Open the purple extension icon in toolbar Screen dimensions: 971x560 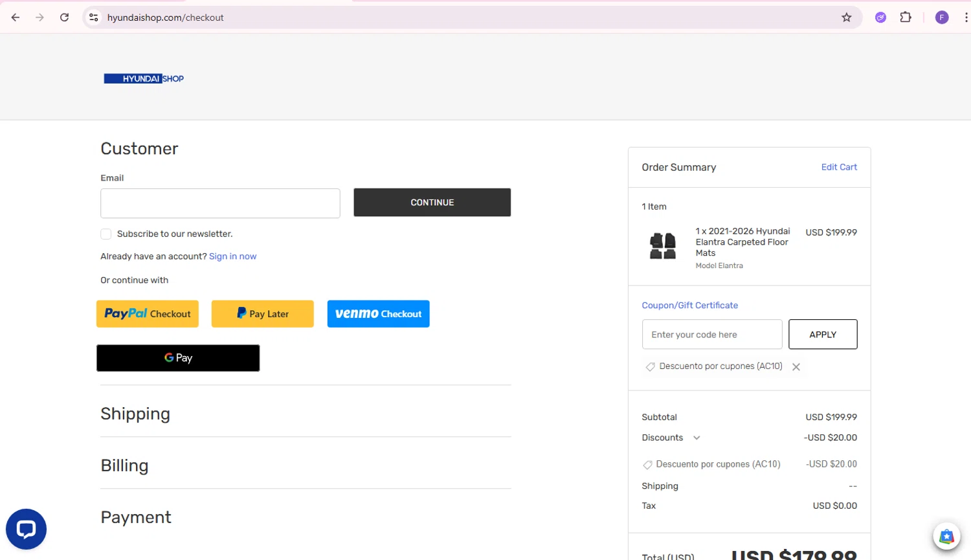(880, 17)
